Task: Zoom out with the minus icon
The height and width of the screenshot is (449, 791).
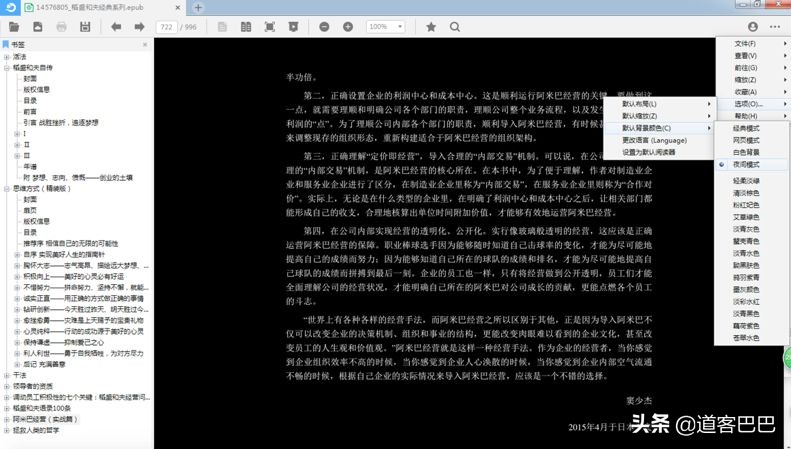Action: [x=324, y=27]
